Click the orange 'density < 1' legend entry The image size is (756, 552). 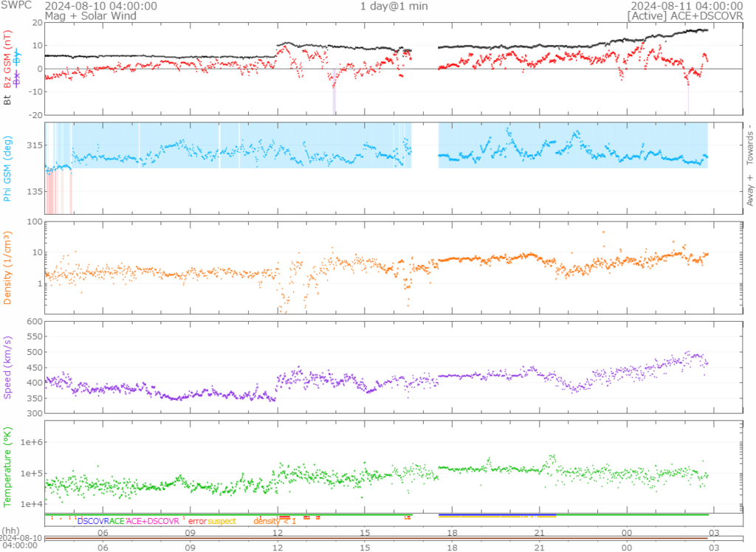[x=275, y=521]
